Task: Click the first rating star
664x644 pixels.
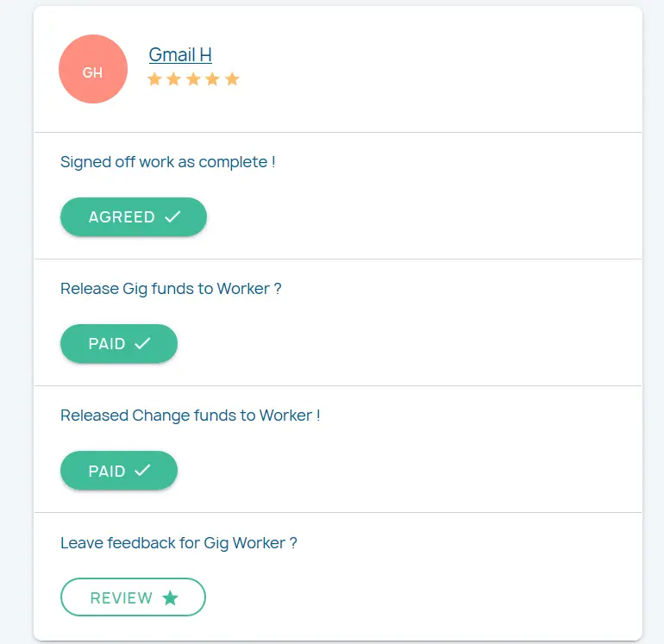Action: click(x=155, y=79)
